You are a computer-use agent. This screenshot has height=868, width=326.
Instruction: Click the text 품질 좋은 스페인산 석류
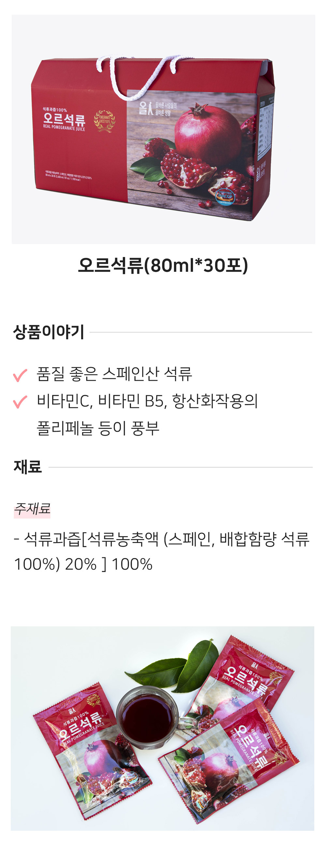pos(114,374)
